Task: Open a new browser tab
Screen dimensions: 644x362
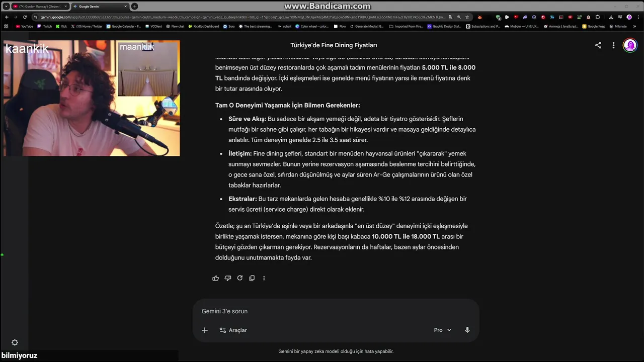Action: (x=134, y=7)
